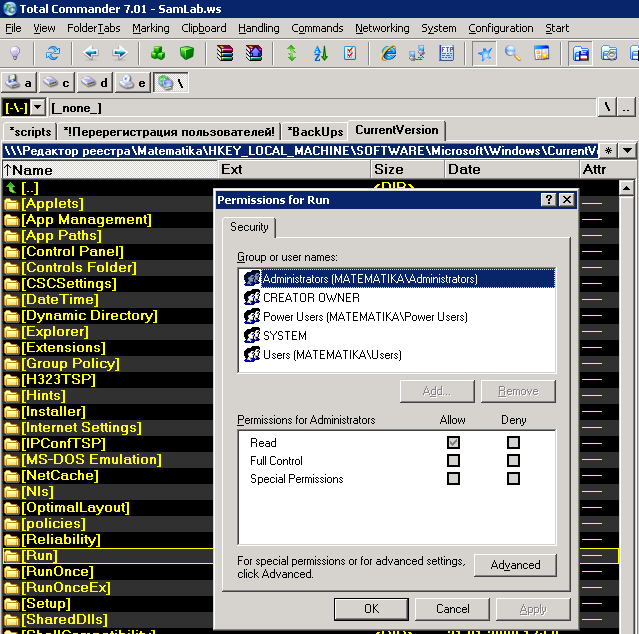Open the File menu
Viewport: 639px width, 634px height.
click(x=13, y=28)
